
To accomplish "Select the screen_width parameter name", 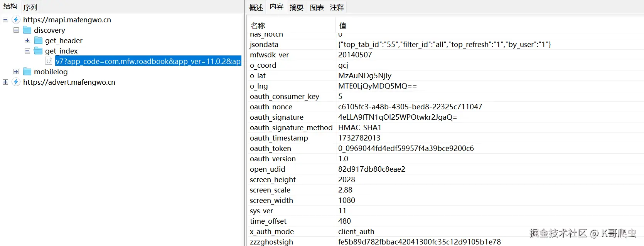I will (271, 200).
